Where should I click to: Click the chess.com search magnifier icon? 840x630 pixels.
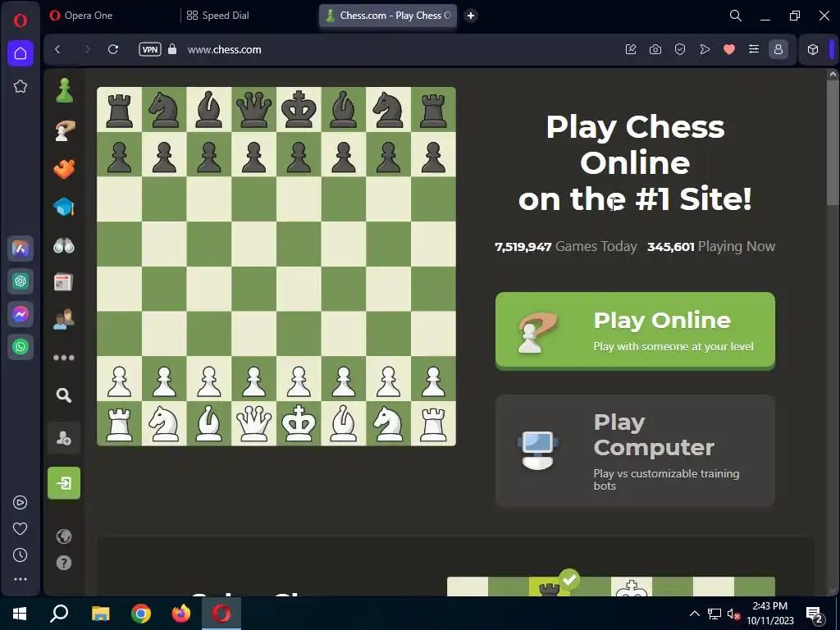64,395
